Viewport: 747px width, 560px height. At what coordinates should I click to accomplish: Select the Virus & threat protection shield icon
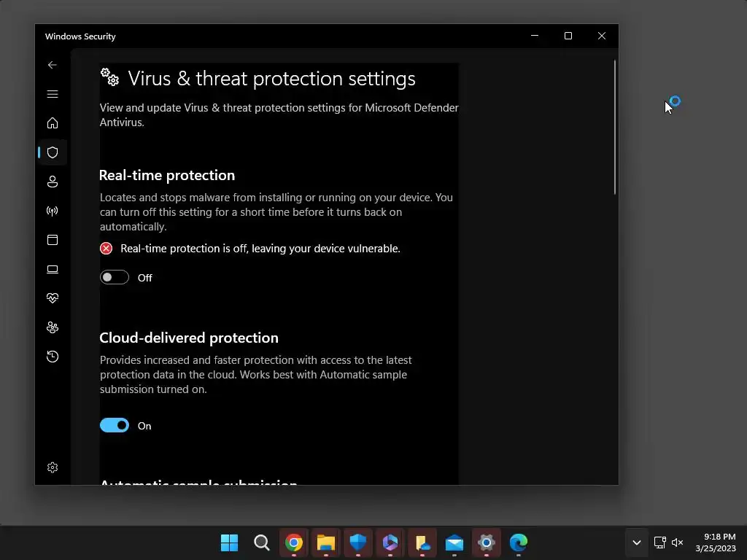pos(53,152)
